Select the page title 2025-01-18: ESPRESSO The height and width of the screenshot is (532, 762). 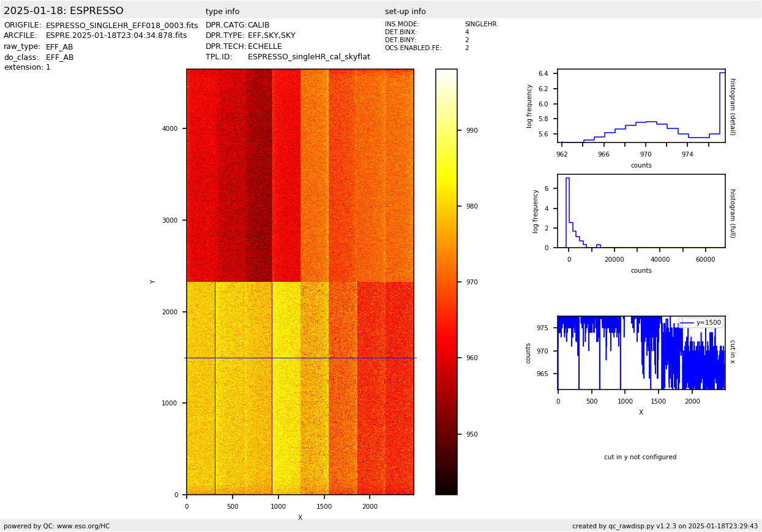[x=64, y=11]
